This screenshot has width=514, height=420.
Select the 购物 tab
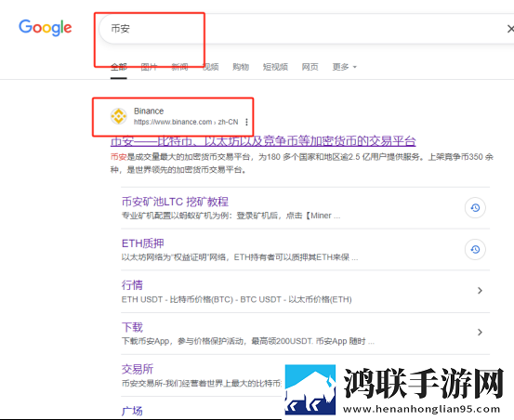coord(241,67)
